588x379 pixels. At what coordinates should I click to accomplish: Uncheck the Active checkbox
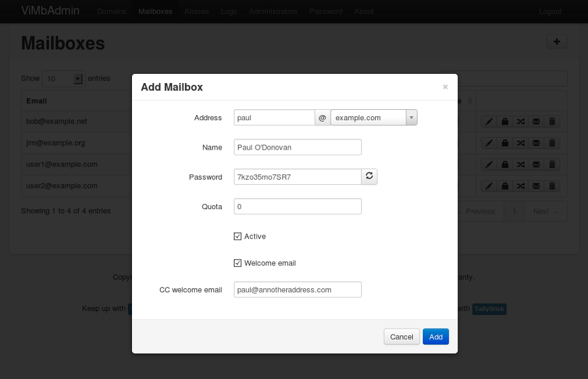(x=238, y=236)
